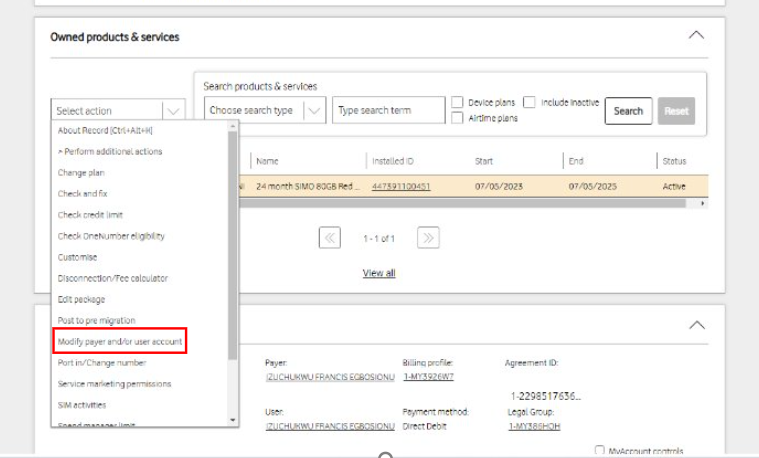
Task: Toggle the MyAccount controls checkbox
Action: pyautogui.click(x=599, y=451)
